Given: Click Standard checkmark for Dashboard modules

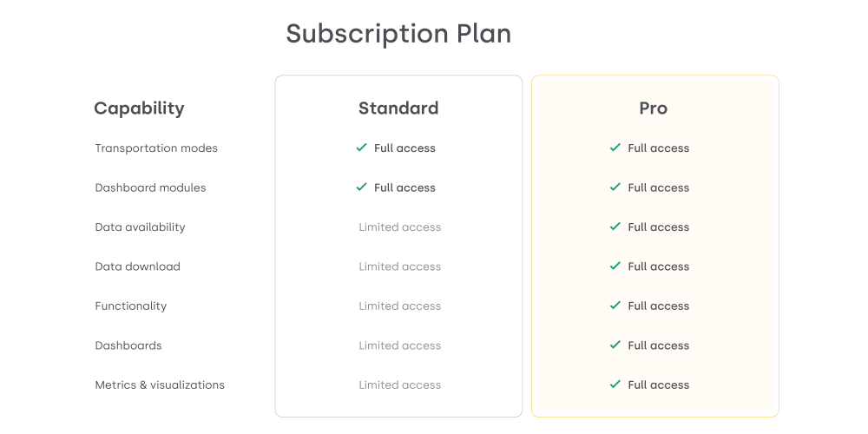Looking at the screenshot, I should [x=362, y=187].
